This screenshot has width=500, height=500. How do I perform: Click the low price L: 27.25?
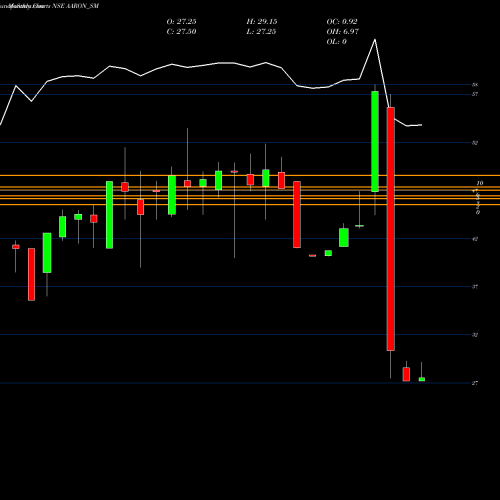(262, 32)
